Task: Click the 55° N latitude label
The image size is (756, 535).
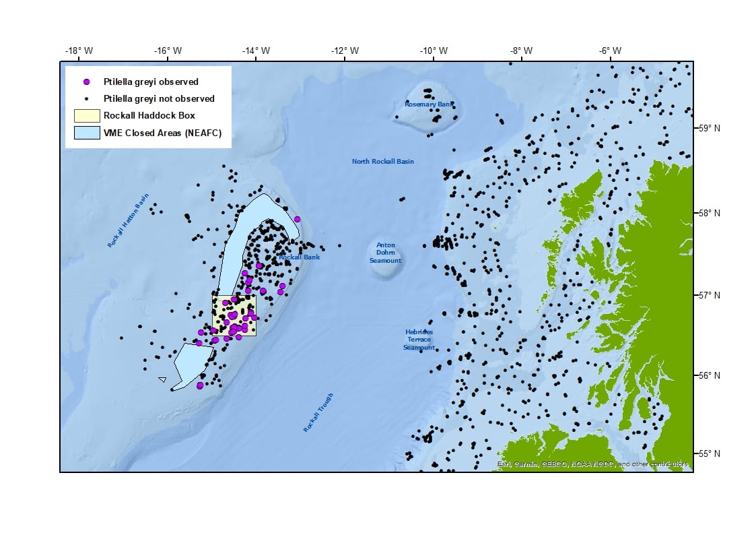Action: click(x=708, y=453)
